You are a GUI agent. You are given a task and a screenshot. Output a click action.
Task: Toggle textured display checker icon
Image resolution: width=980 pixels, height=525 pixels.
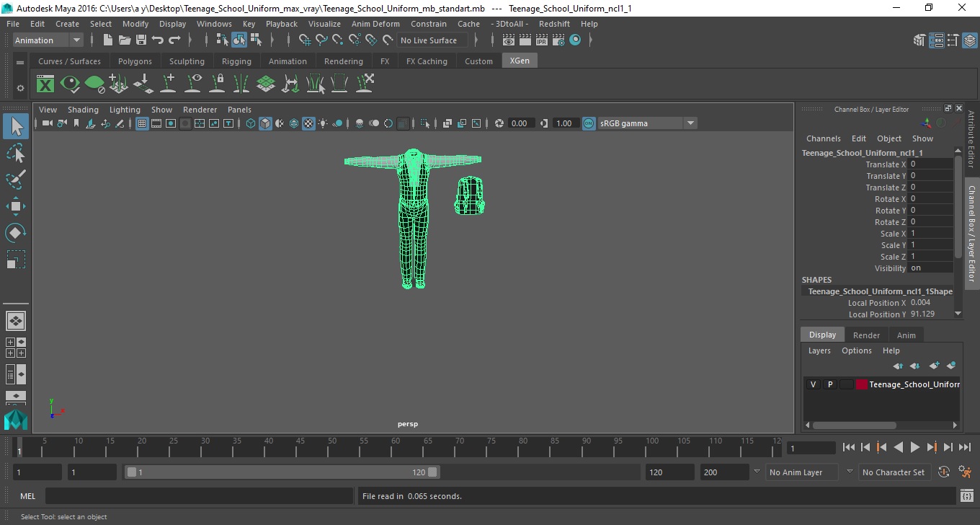308,123
